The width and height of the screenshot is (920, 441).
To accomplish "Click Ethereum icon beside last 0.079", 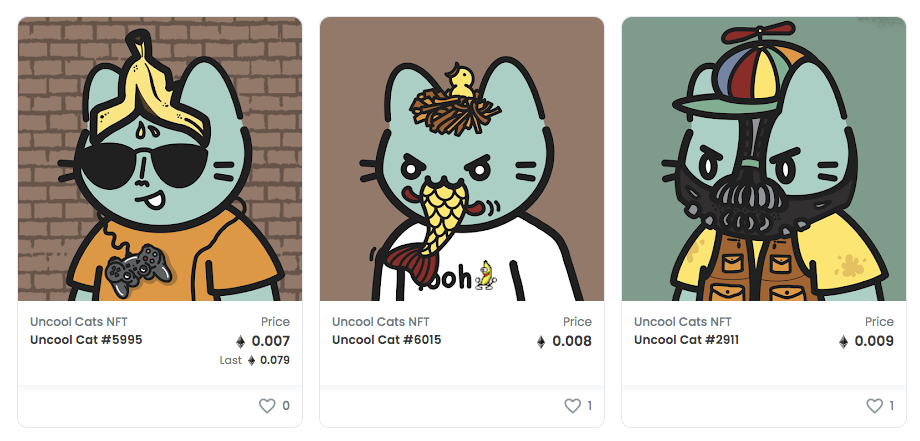I will coord(251,361).
